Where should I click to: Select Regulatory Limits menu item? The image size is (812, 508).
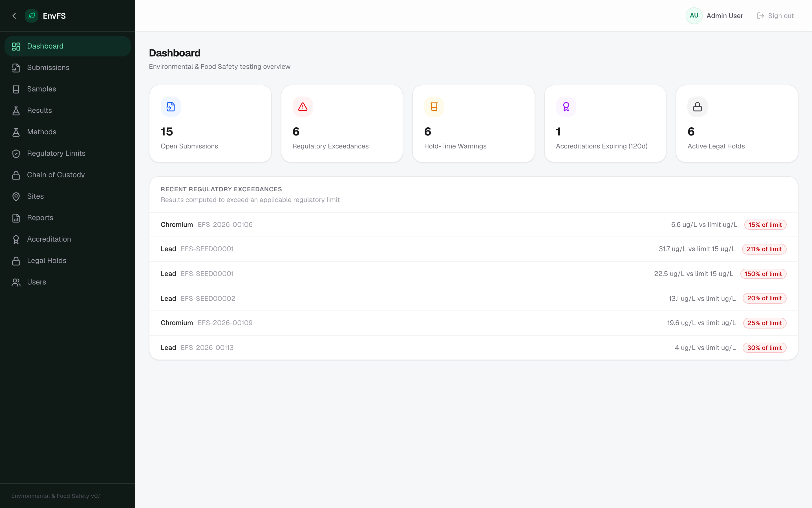tap(67, 154)
